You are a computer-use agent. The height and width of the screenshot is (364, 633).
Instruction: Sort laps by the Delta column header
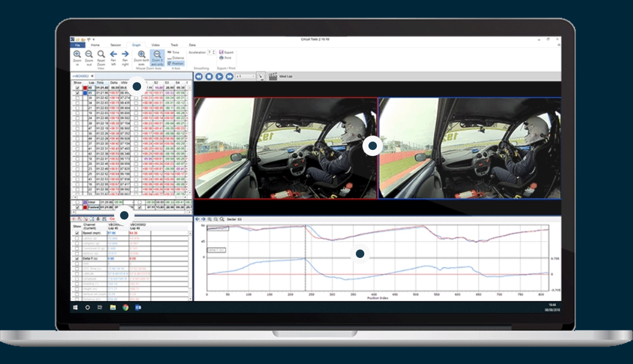click(x=114, y=83)
